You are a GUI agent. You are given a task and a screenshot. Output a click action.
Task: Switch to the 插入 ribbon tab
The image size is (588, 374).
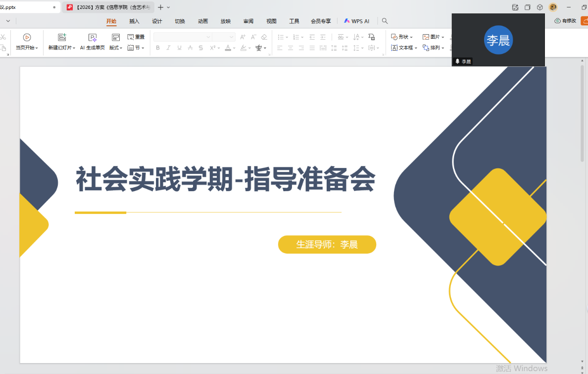(134, 21)
